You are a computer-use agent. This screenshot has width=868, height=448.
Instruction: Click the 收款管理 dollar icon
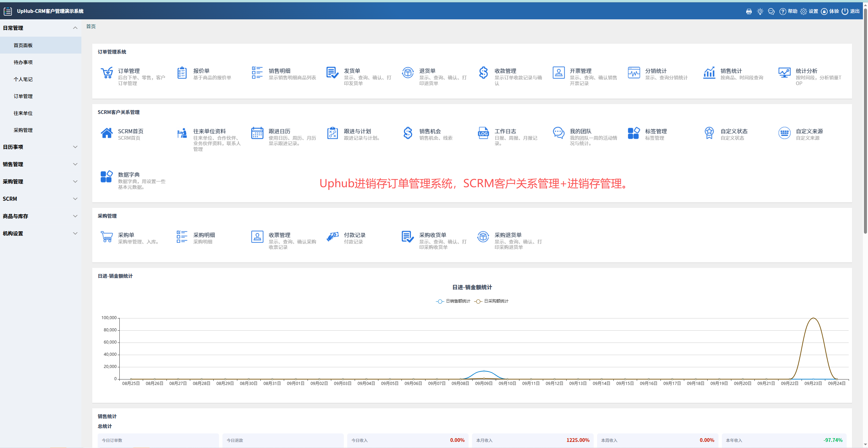point(483,73)
